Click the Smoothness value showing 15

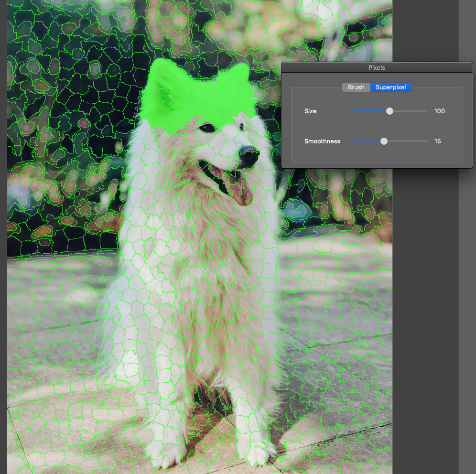click(x=437, y=141)
